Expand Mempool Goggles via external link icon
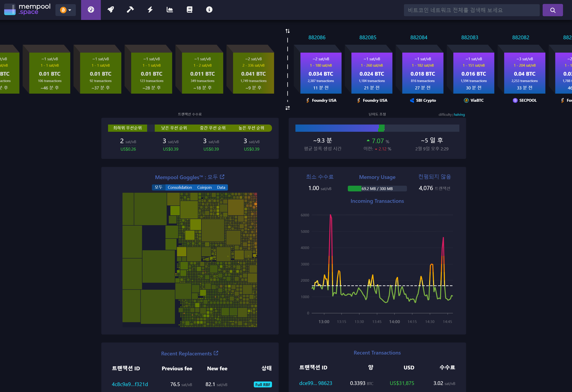Image resolution: width=572 pixels, height=392 pixels. point(222,177)
